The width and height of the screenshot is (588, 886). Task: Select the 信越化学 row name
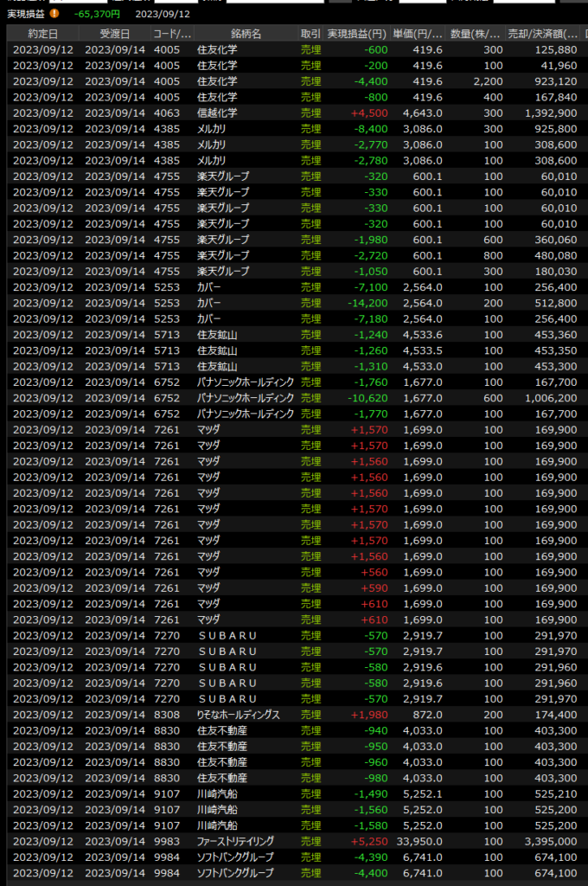(218, 112)
